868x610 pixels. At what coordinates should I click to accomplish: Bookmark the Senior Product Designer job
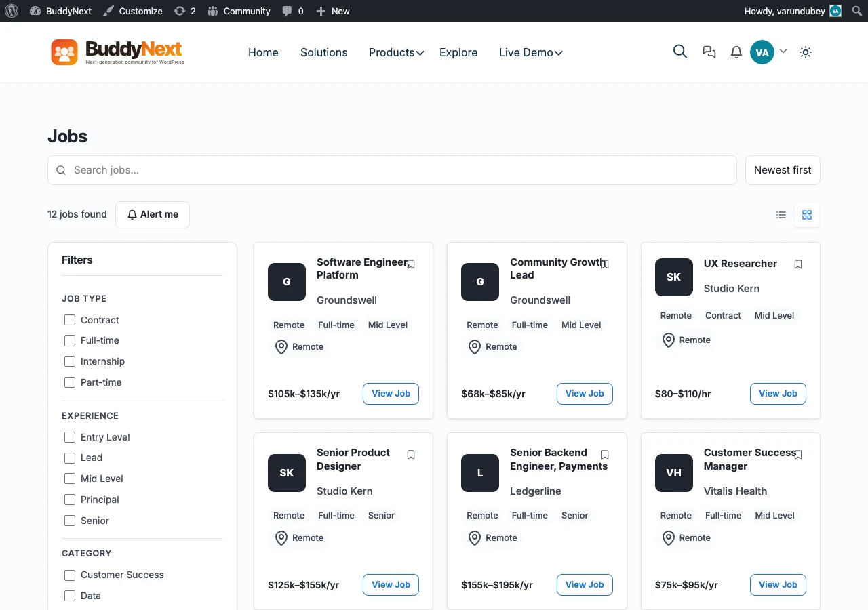click(x=411, y=455)
